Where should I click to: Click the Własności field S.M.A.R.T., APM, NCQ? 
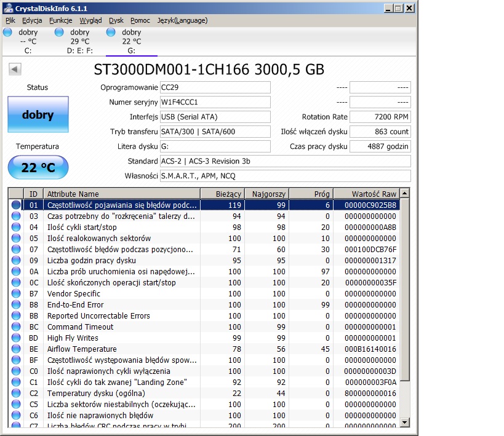pyautogui.click(x=285, y=176)
